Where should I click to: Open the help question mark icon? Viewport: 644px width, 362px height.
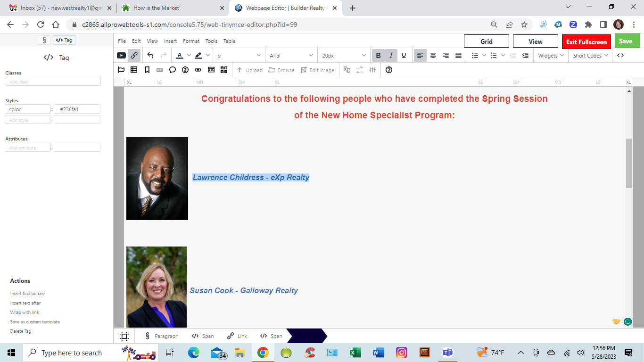pyautogui.click(x=389, y=70)
